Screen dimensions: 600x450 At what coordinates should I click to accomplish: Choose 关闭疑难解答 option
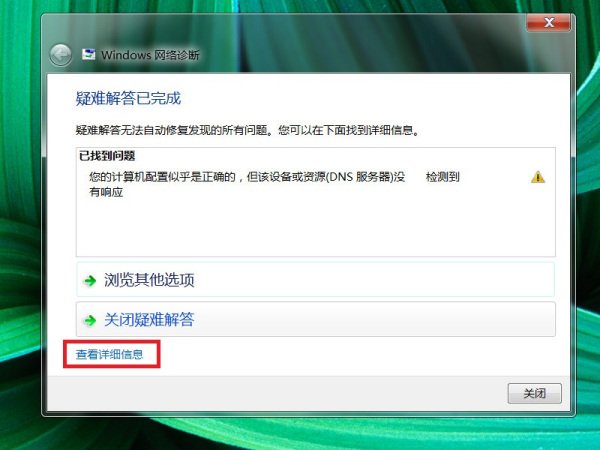pos(315,319)
